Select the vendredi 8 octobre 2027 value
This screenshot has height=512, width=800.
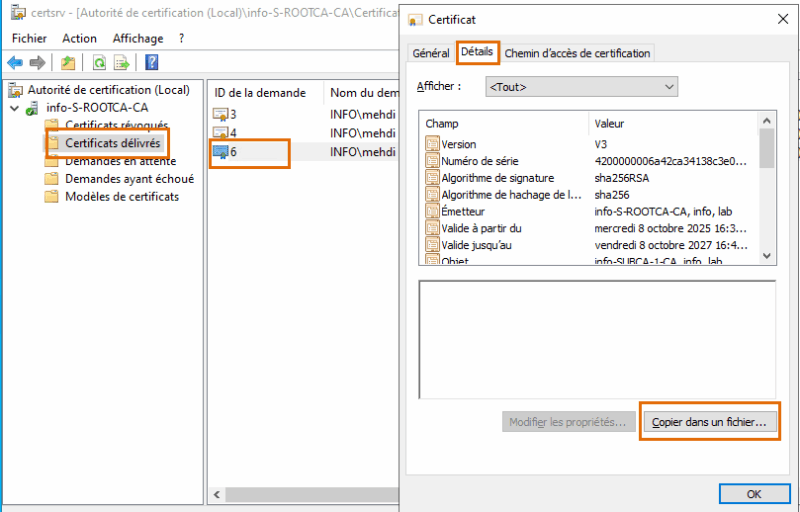[x=670, y=245]
